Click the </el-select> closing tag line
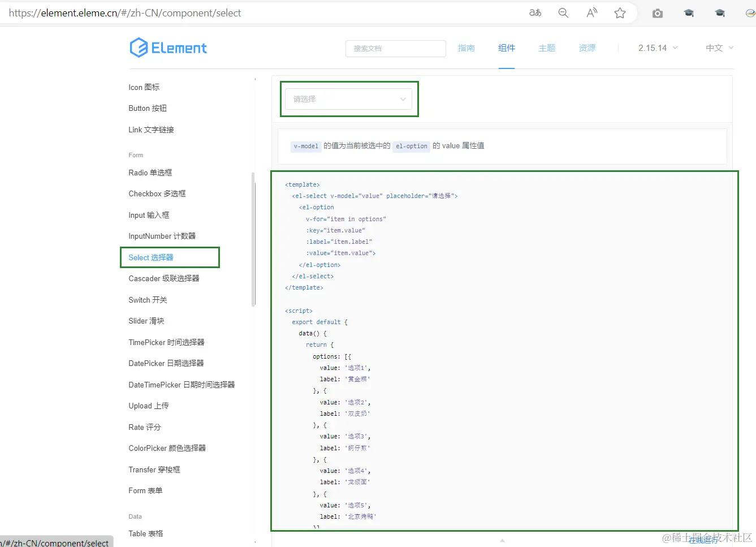756x547 pixels. tap(313, 276)
